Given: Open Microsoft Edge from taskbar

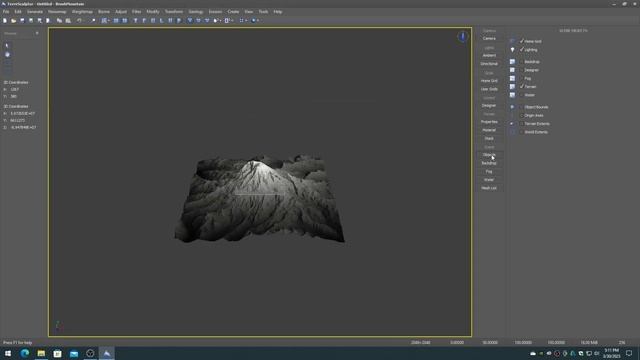Looking at the screenshot, I should 24,353.
